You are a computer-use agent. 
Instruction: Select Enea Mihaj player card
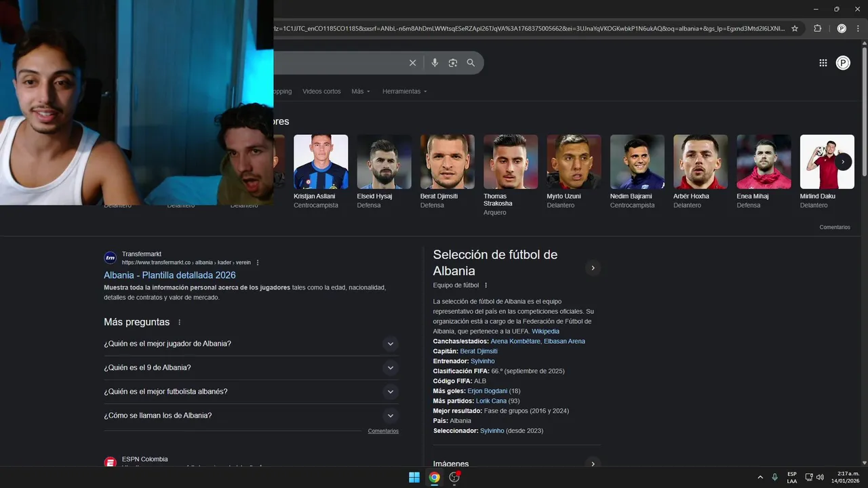point(764,171)
